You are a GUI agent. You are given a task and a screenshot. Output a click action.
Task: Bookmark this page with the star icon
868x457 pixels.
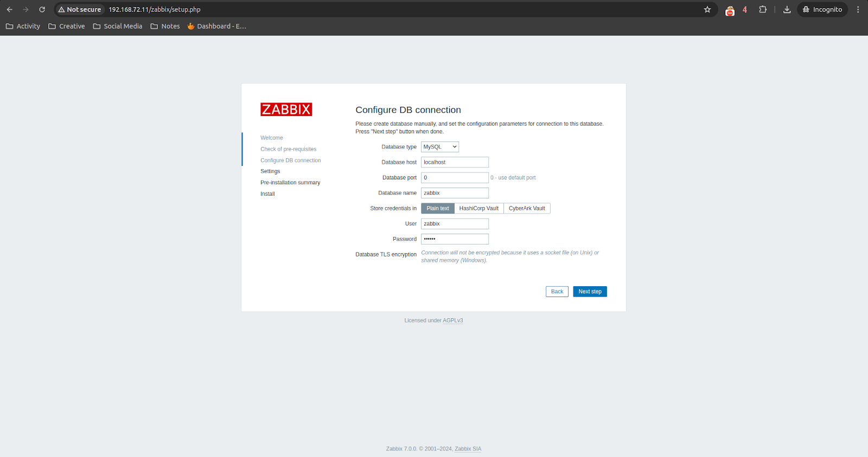(707, 9)
